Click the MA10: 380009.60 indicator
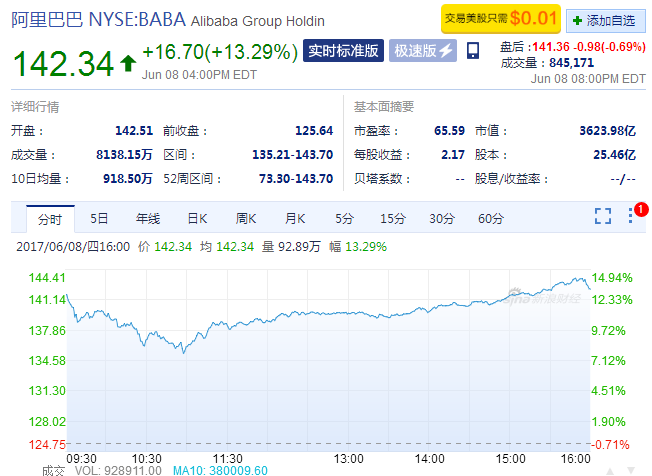Image resolution: width=652 pixels, height=476 pixels. click(220, 471)
